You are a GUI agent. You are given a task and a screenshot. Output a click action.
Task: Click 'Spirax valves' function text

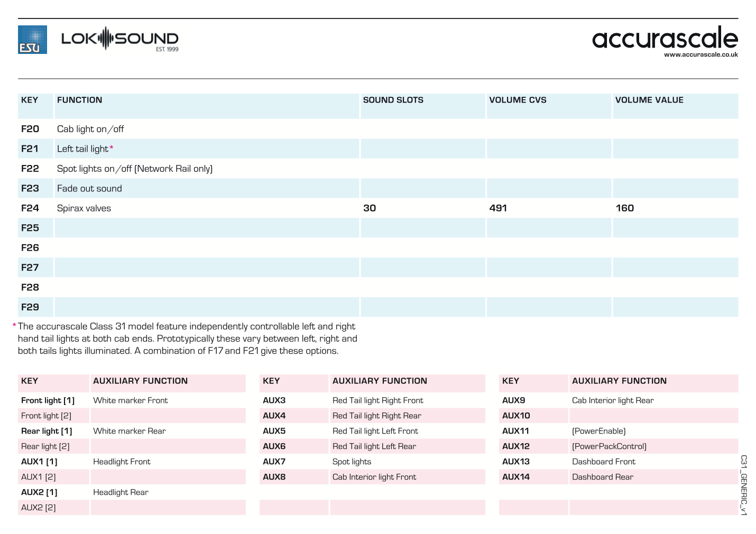[x=84, y=208]
